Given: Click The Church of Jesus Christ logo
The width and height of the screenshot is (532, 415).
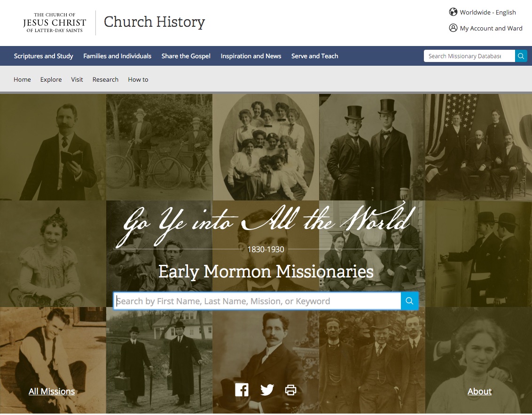Looking at the screenshot, I should [55, 23].
